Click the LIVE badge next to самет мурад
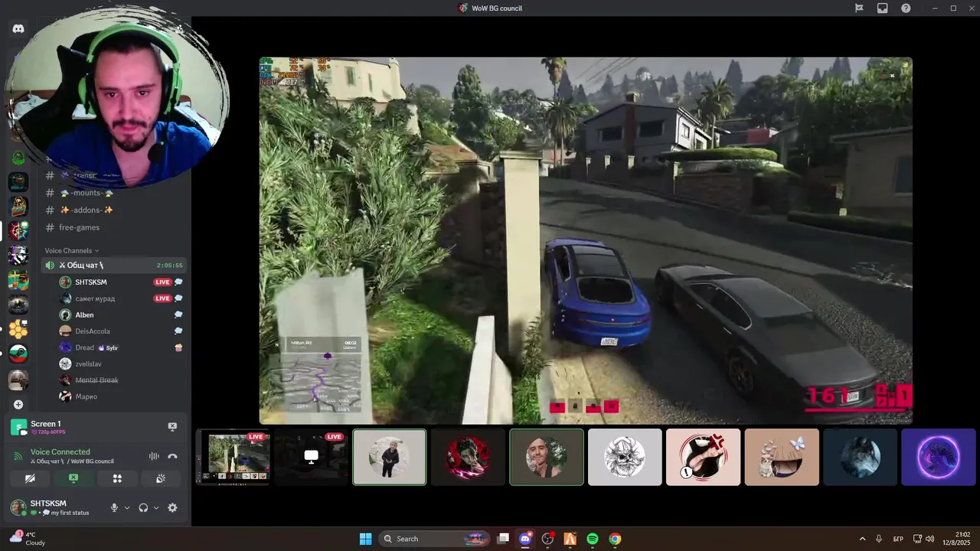 point(162,298)
